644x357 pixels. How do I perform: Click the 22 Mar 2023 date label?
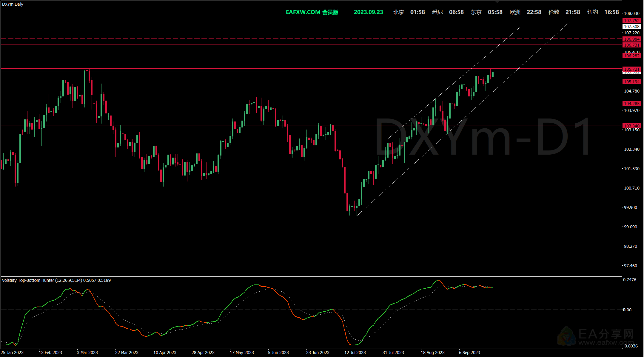pos(127,353)
